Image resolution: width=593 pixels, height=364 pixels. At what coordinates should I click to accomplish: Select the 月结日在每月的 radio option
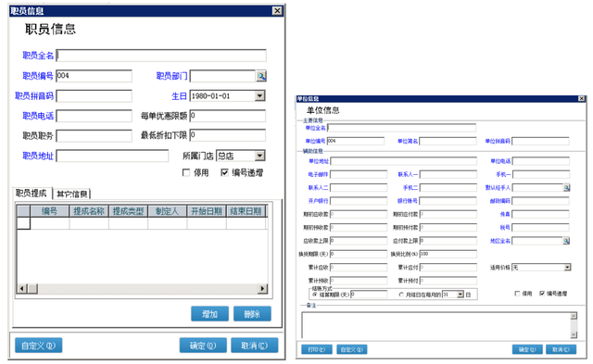tap(401, 295)
